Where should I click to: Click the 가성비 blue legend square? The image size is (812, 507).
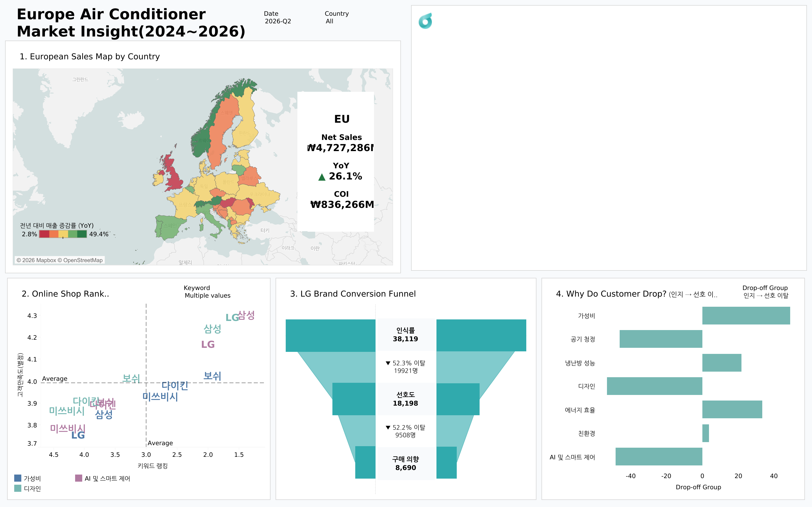coord(18,478)
